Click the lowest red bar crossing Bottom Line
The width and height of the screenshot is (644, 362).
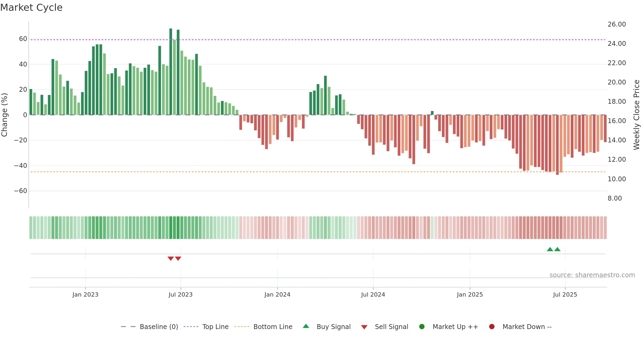[x=557, y=145]
